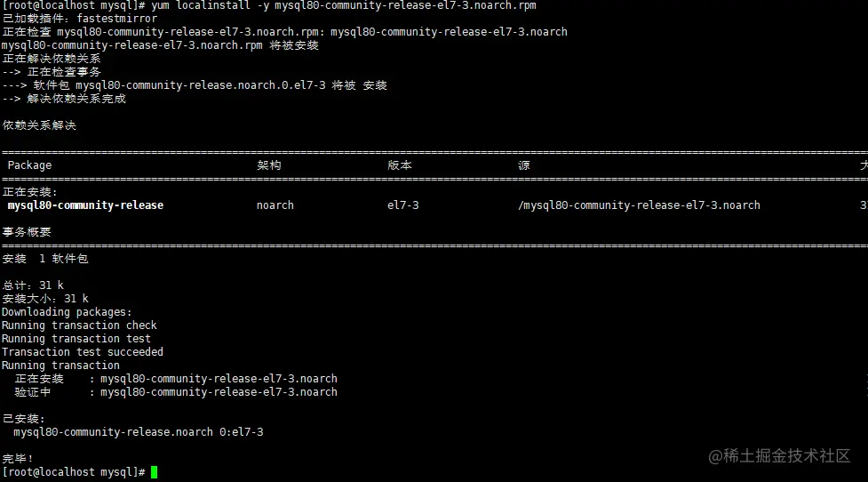Click the '正在安装:' heading in table
Image resolution: width=868 pixels, height=482 pixels.
click(30, 192)
